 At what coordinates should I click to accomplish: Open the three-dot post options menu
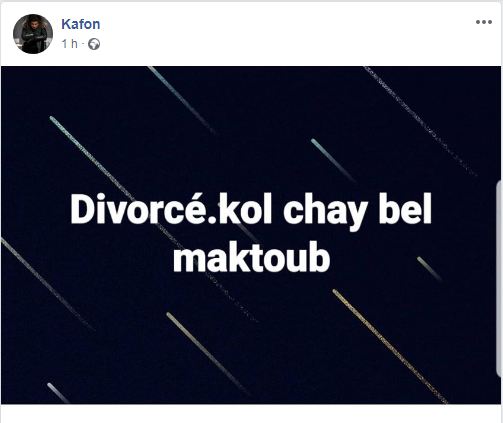coord(484,22)
